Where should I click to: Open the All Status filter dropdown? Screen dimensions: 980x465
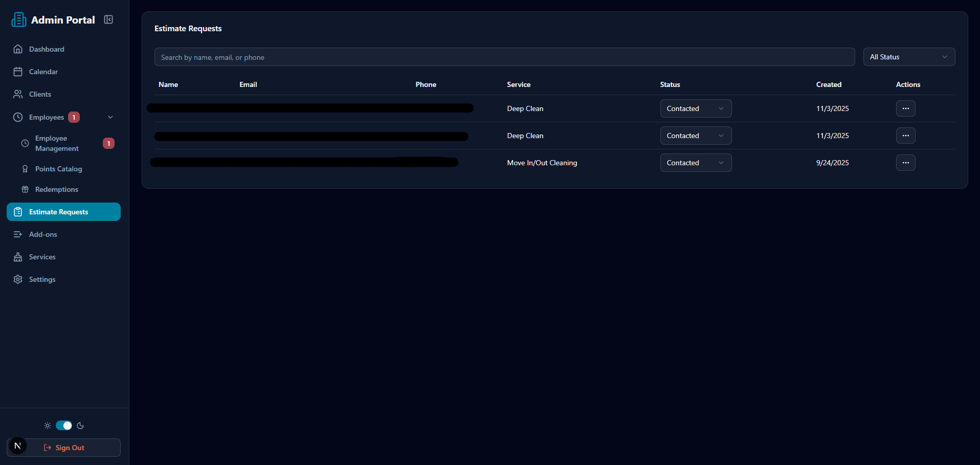[908, 57]
